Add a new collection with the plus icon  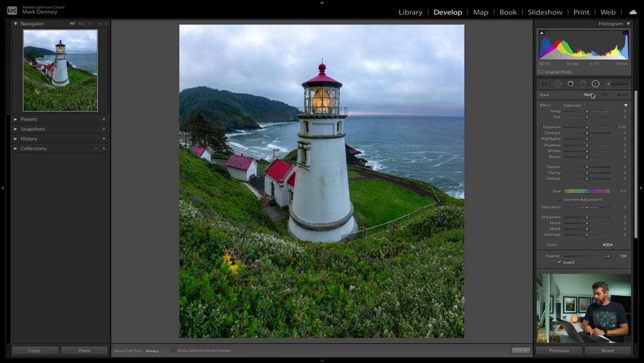click(104, 148)
